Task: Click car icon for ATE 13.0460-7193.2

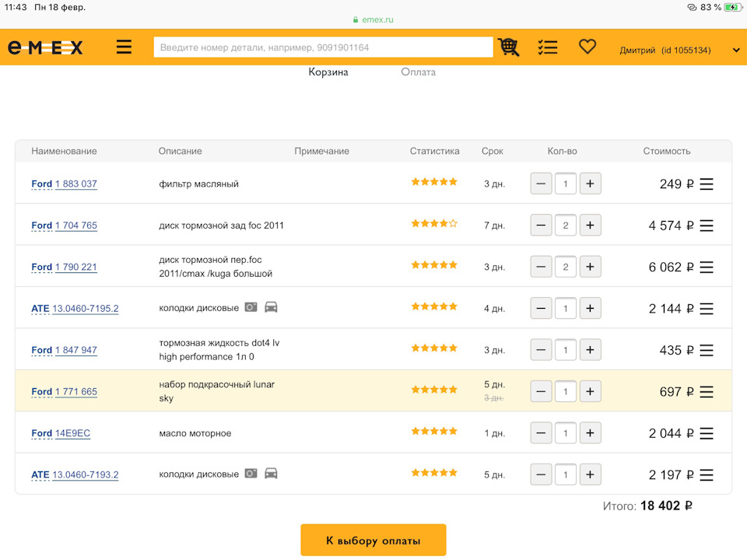Action: 271,474
